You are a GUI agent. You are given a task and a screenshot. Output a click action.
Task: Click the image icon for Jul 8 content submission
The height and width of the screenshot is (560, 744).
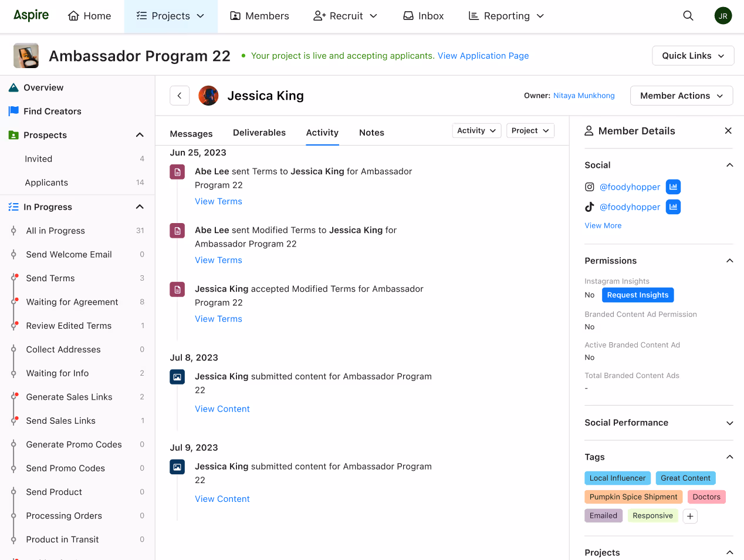(177, 377)
